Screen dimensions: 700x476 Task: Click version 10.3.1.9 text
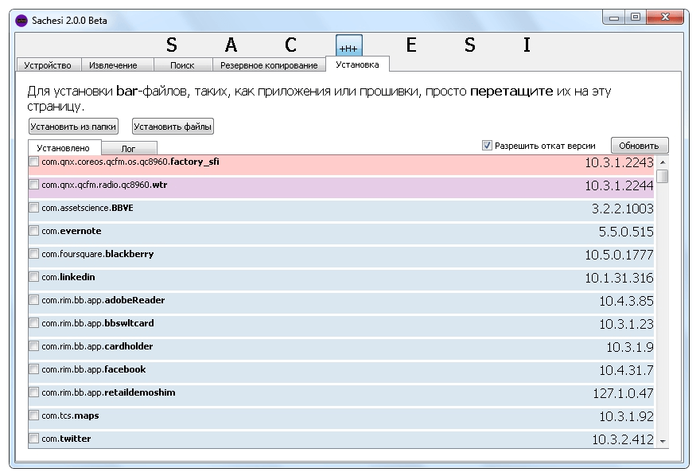[x=630, y=347]
